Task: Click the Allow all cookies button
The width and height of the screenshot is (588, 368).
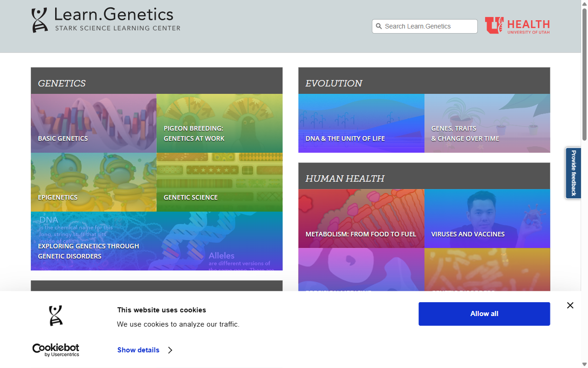Action: coord(484,314)
